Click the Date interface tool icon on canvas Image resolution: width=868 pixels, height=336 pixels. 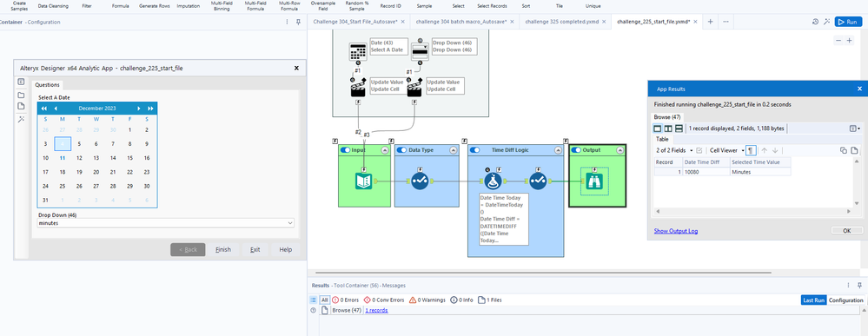(358, 51)
